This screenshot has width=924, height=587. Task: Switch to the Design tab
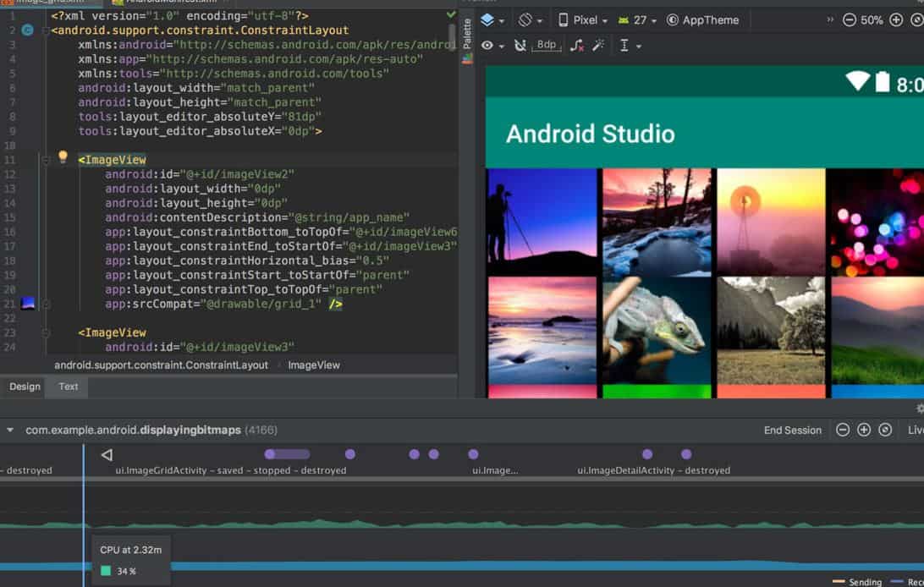tap(25, 387)
